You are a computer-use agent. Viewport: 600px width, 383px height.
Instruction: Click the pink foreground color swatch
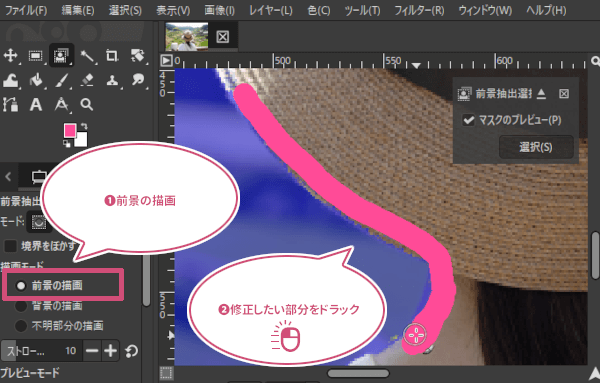click(70, 130)
